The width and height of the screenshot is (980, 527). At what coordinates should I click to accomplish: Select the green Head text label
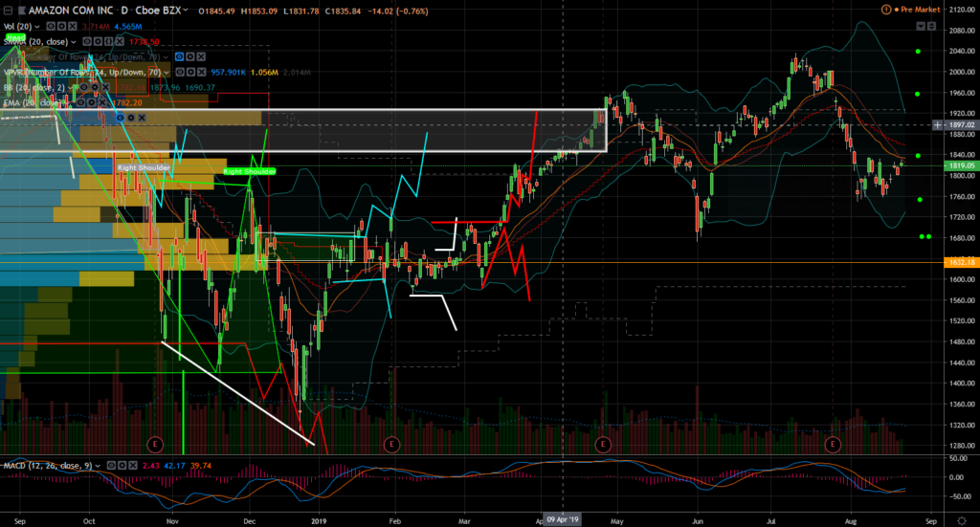[15, 37]
